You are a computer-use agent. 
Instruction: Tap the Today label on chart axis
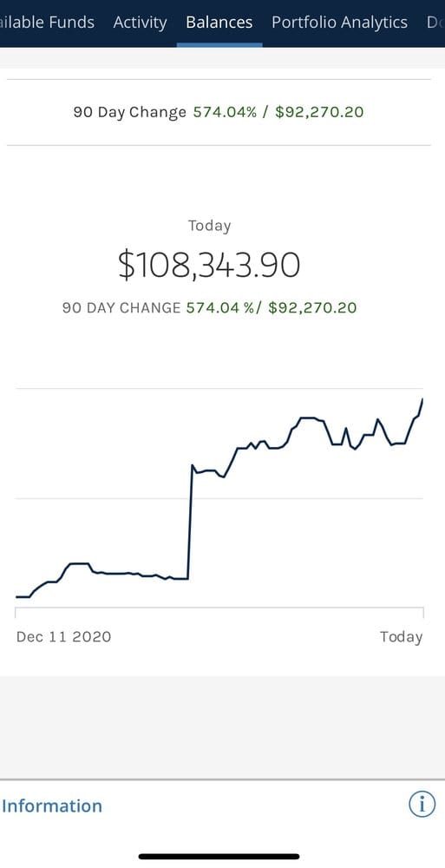(x=402, y=637)
